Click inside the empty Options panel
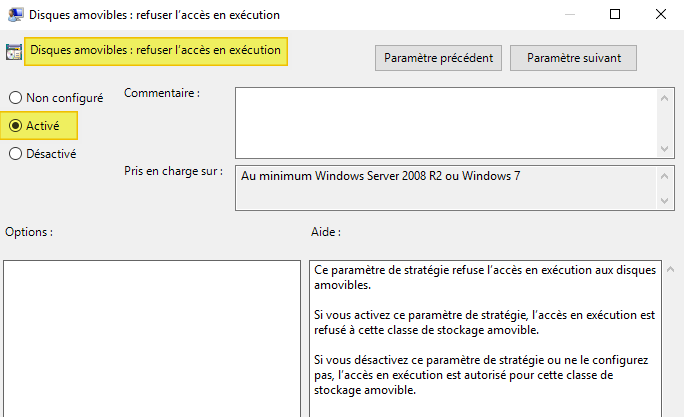 tap(150, 338)
